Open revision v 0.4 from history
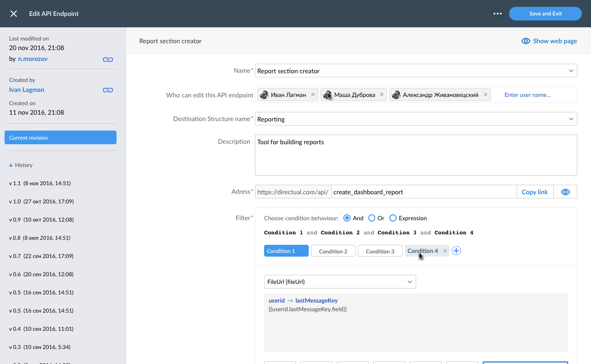 coord(41,329)
